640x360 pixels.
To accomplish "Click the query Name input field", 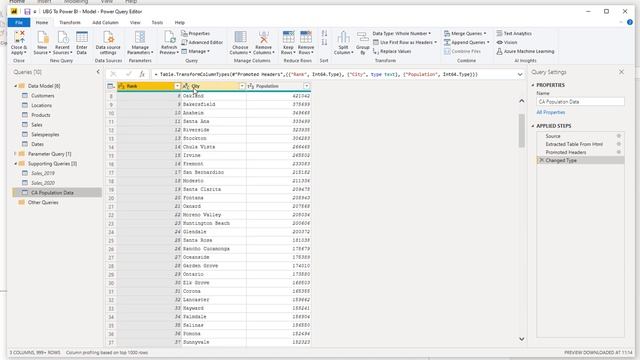I will [580, 102].
